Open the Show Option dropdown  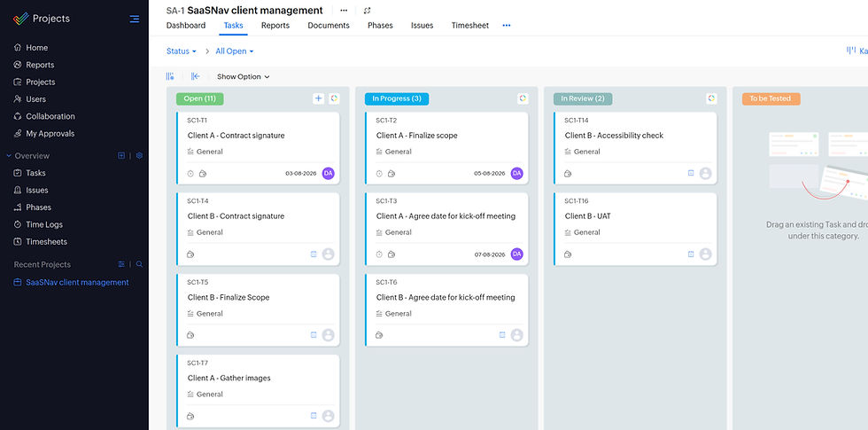243,76
